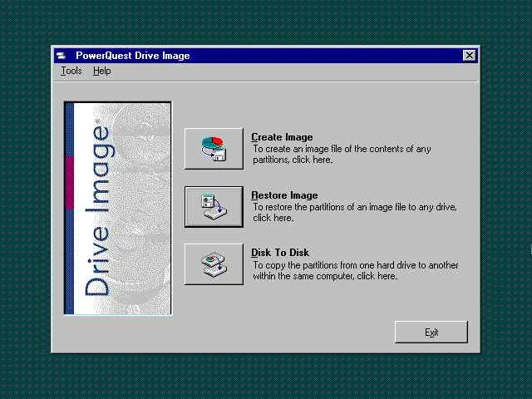This screenshot has height=399, width=532.
Task: Click the 'To restore the partitions' description
Action: [x=355, y=213]
